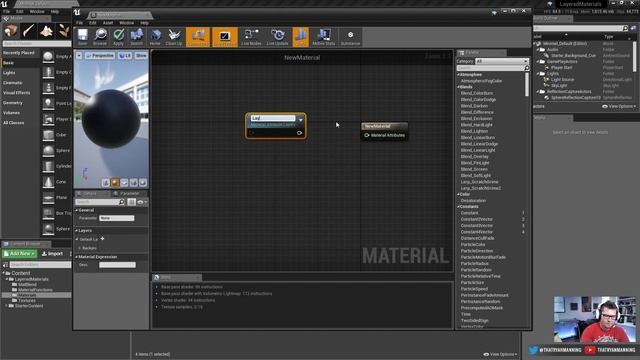Open the Details view options eye dropdown
Image resolution: width=640 pixels, height=360 pixels.
[142, 202]
